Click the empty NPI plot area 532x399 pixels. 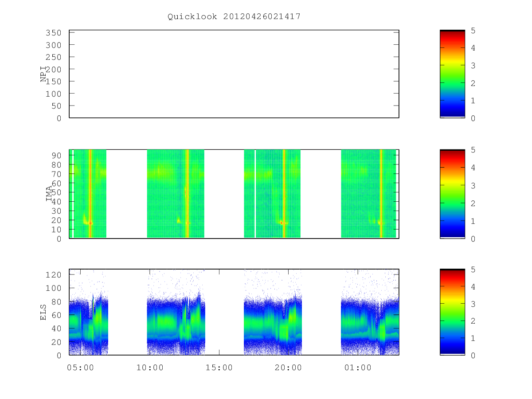click(234, 74)
